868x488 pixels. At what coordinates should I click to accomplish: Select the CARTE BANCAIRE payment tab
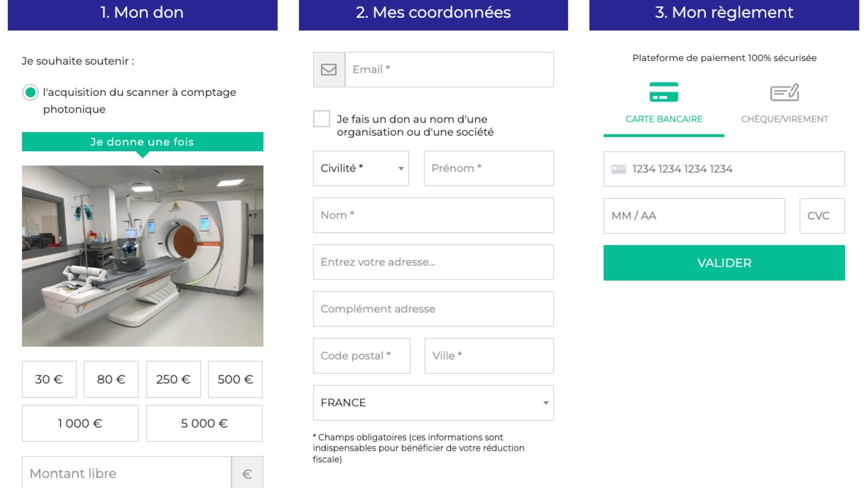pyautogui.click(x=664, y=119)
